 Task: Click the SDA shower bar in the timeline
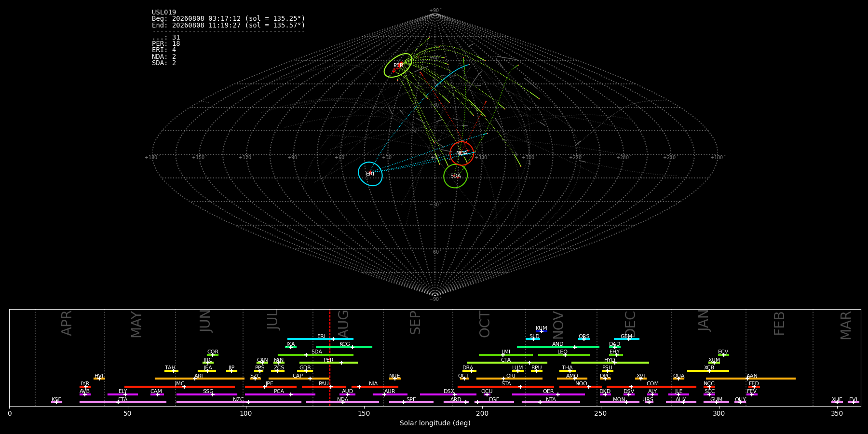click(315, 355)
